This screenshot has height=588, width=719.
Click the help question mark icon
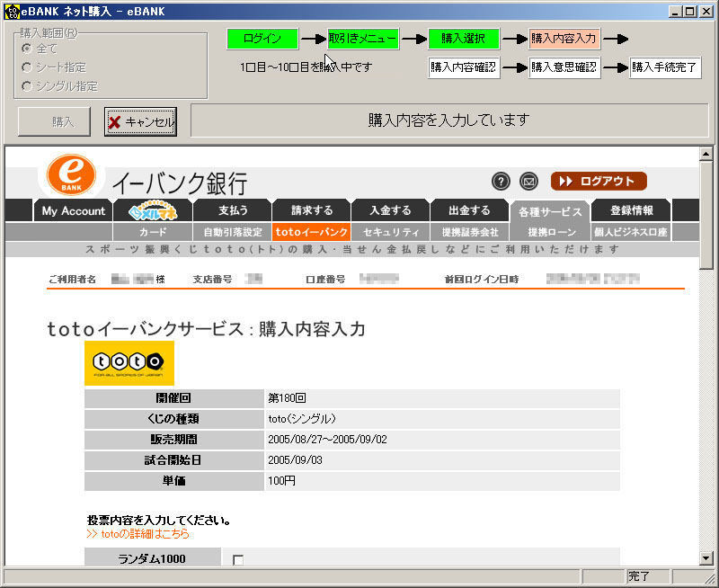point(502,182)
